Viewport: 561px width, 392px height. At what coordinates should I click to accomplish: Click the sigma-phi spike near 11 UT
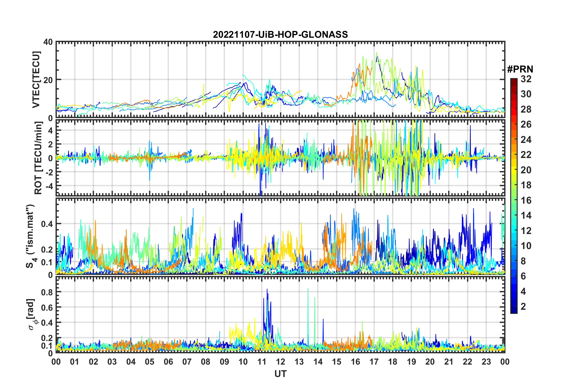[x=267, y=289]
